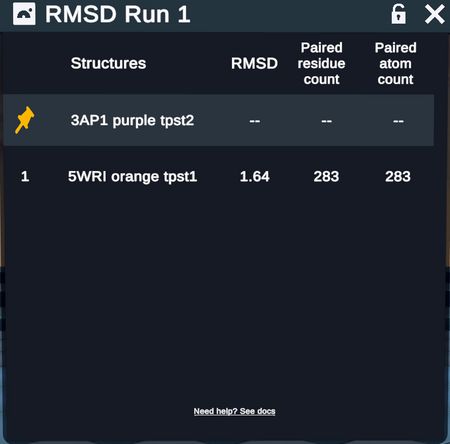Image resolution: width=450 pixels, height=444 pixels.
Task: Click the RMSD value 1.64
Action: tap(255, 176)
